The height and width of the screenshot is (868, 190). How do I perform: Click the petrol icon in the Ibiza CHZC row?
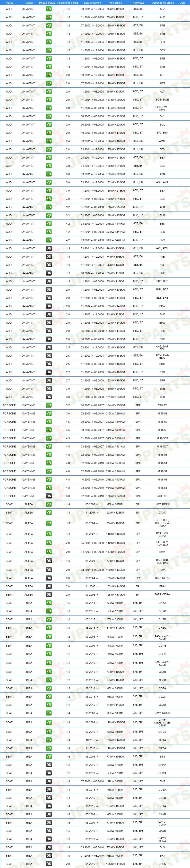coord(49,628)
